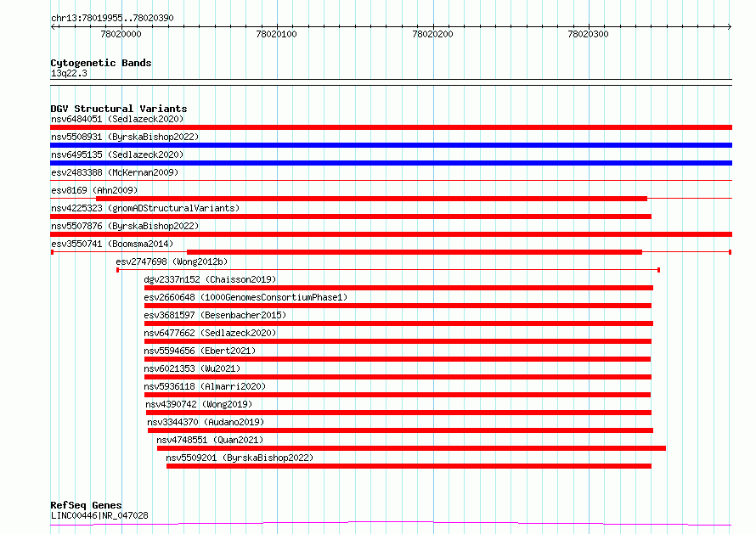The height and width of the screenshot is (534, 756).
Task: Select the red bar of nsv4225323
Action: click(351, 216)
